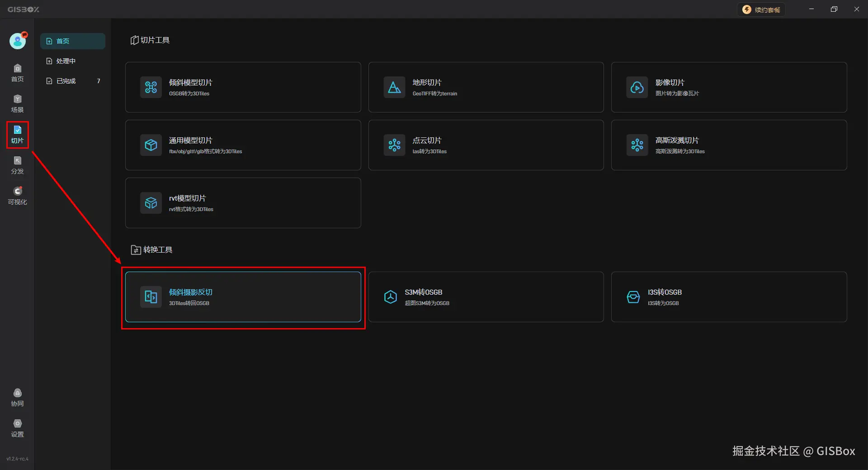Click the las转为3DTiles subtitle

(429, 151)
